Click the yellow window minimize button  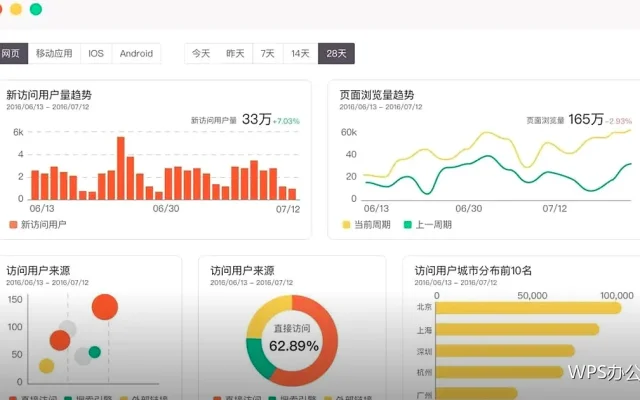16,9
